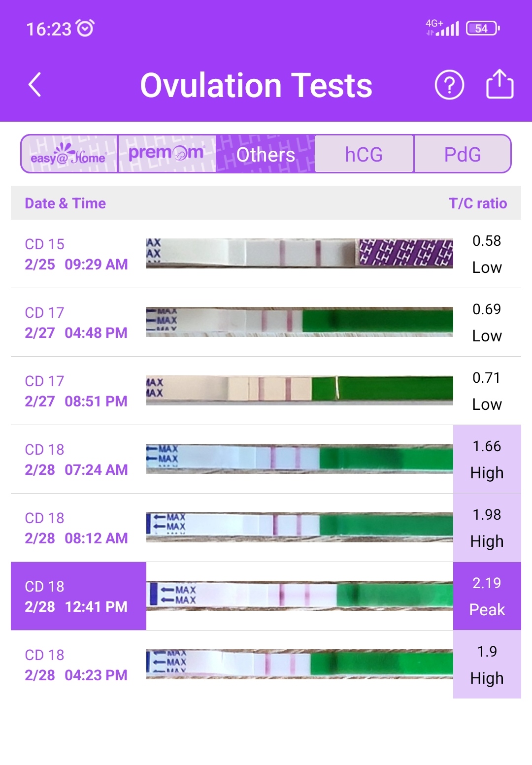Switch to the Easy@Home tab

[x=69, y=154]
